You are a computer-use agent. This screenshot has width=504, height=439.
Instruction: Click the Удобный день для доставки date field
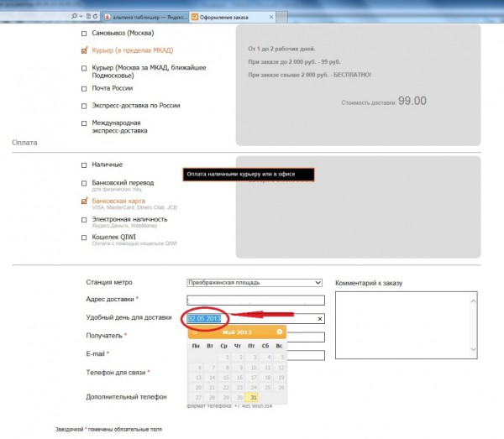pyautogui.click(x=255, y=319)
